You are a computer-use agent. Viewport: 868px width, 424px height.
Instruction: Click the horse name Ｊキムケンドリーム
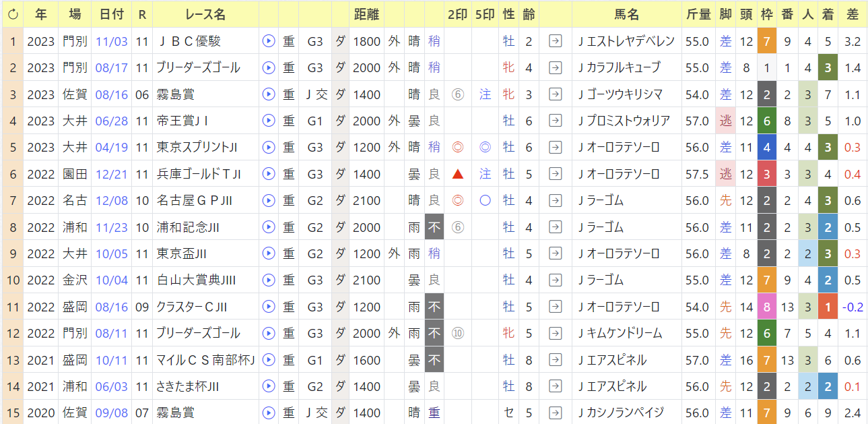[620, 333]
